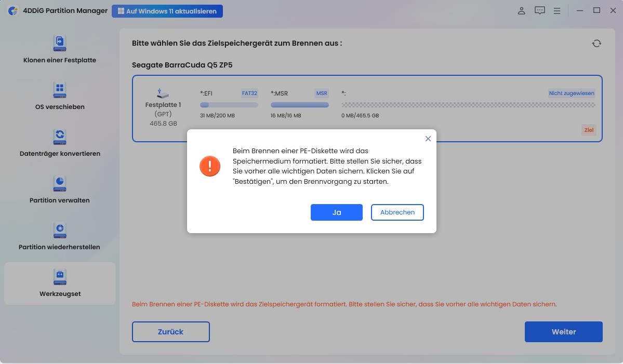The height and width of the screenshot is (364, 623).
Task: Refresh the target device list
Action: click(x=597, y=43)
